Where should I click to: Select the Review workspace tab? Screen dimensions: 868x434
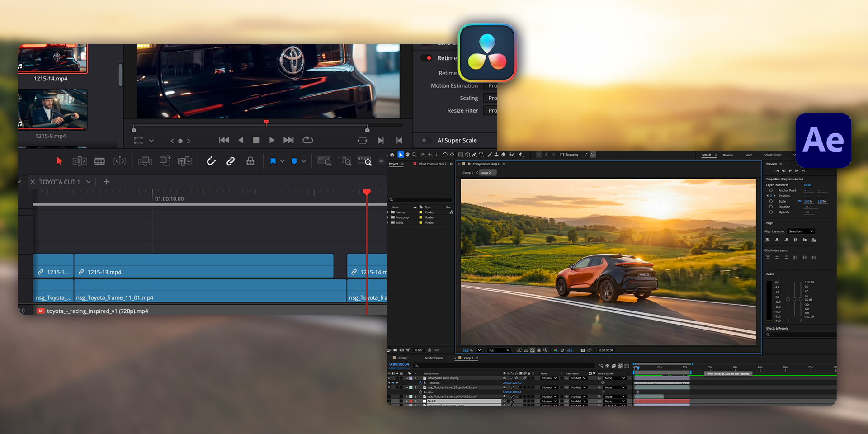point(727,155)
